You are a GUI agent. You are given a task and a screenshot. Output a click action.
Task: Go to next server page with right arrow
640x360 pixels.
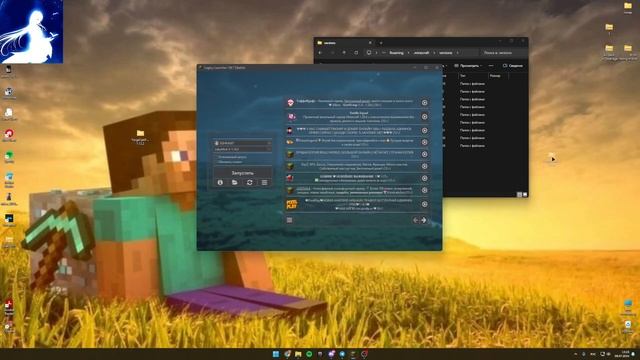(x=424, y=220)
